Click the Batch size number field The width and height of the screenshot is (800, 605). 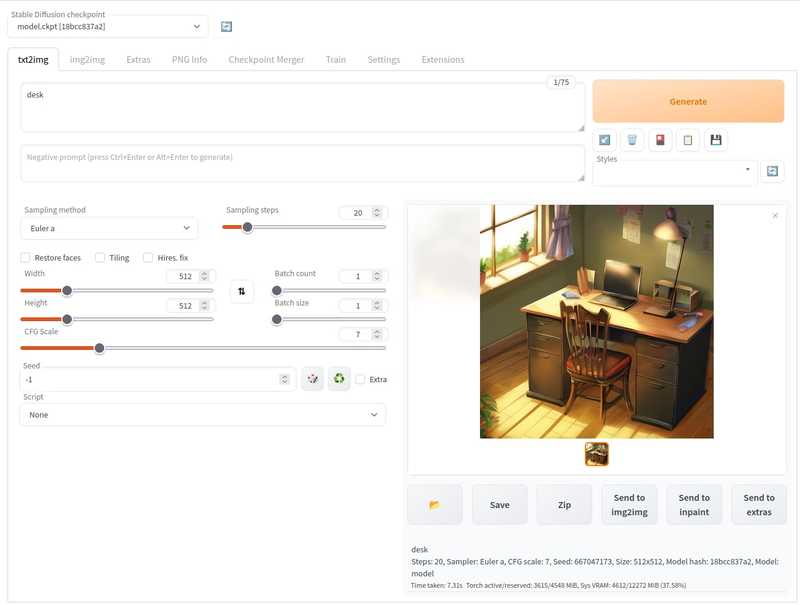pos(363,306)
